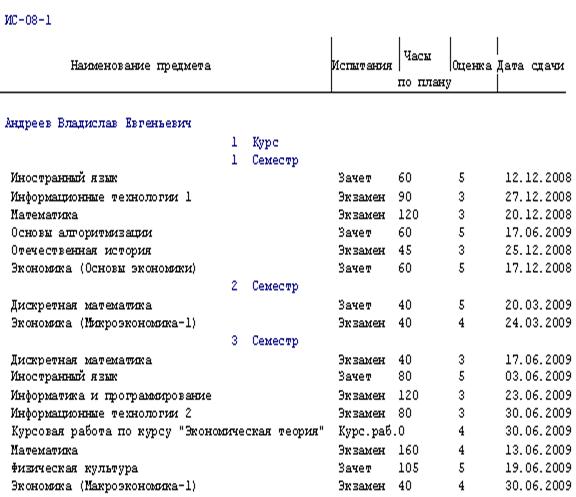
Task: Click the Оценка column header
Action: click(x=472, y=66)
